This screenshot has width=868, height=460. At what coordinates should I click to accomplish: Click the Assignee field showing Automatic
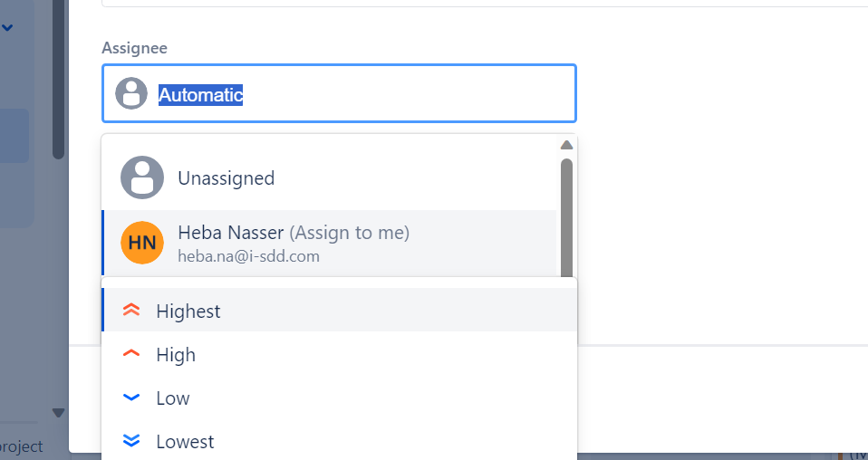click(340, 93)
